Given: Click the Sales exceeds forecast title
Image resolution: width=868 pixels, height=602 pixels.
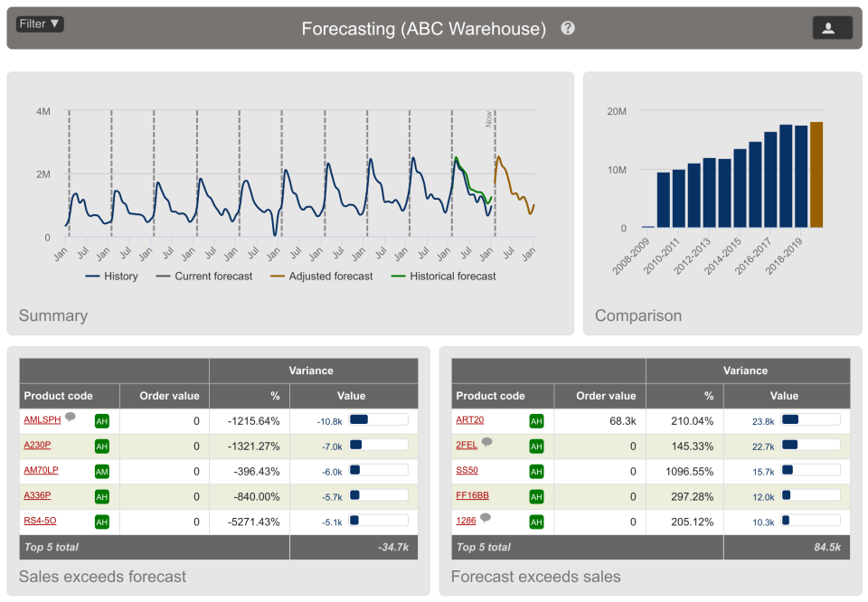Looking at the screenshot, I should pos(102,577).
